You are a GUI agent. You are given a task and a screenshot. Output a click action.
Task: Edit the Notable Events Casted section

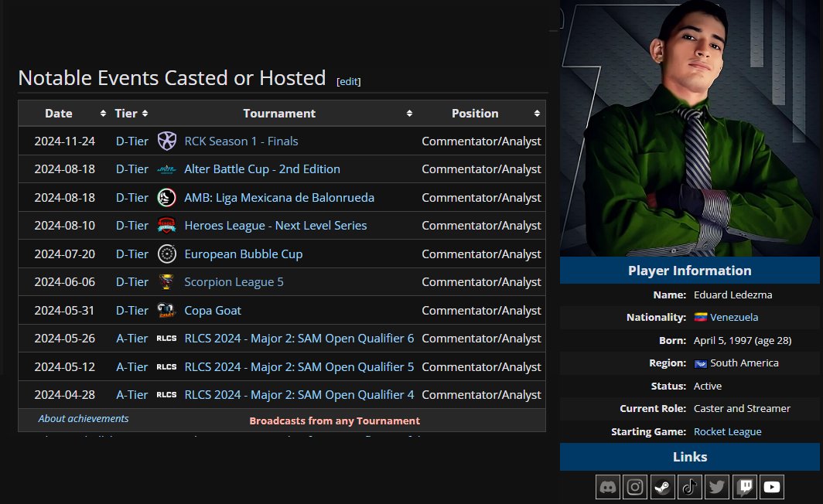click(x=349, y=82)
